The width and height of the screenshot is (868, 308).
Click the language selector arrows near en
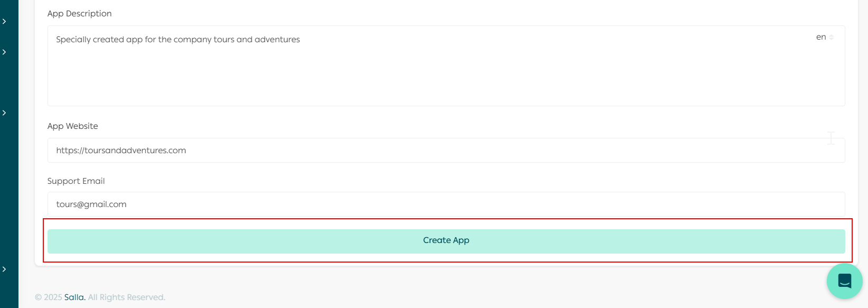(831, 37)
